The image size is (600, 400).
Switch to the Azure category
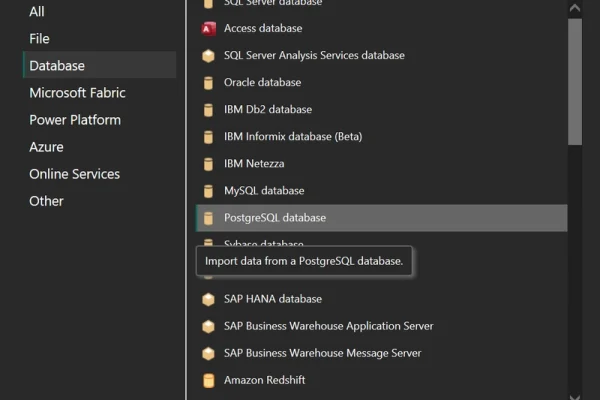point(46,147)
